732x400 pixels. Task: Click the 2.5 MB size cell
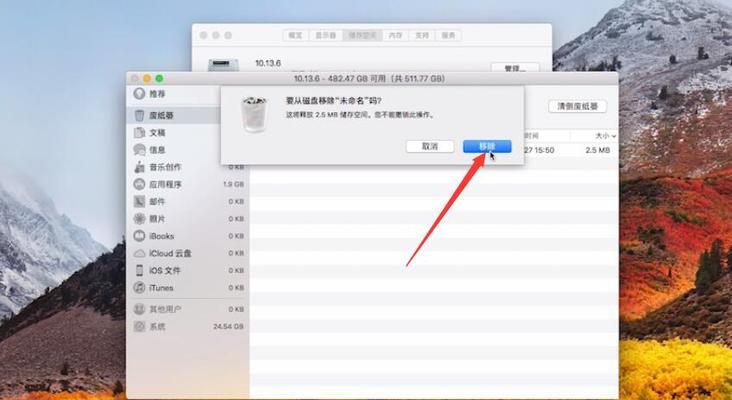[x=598, y=150]
